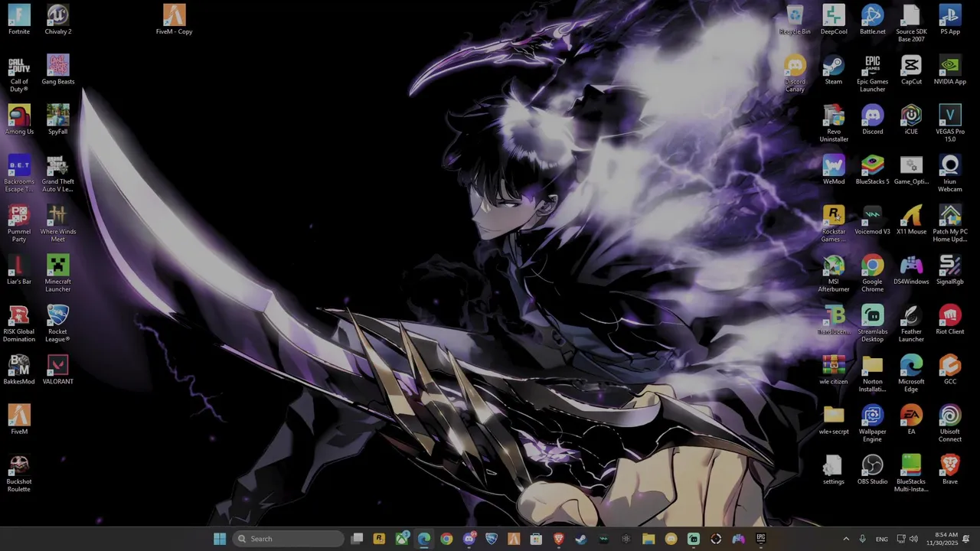Select the Gang Beasts desktop icon

(x=58, y=70)
